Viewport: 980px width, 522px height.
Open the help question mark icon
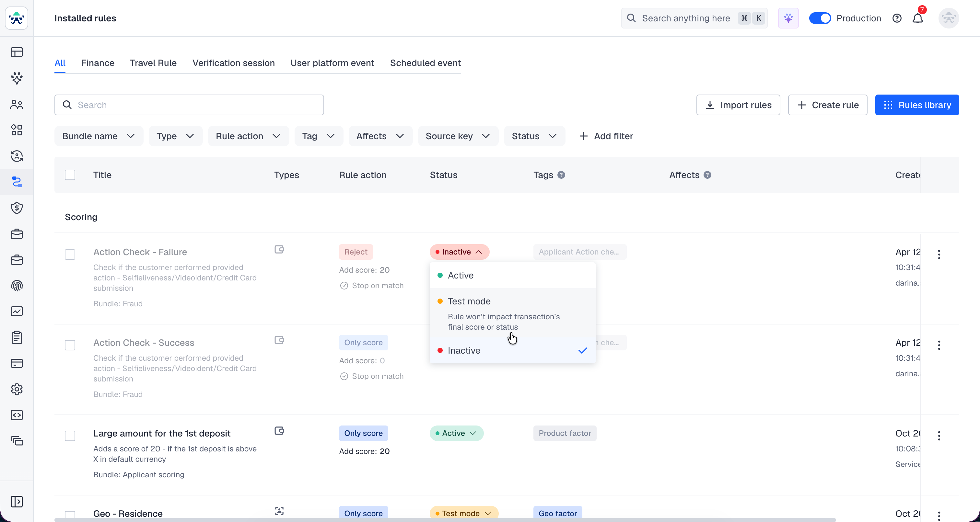897,18
